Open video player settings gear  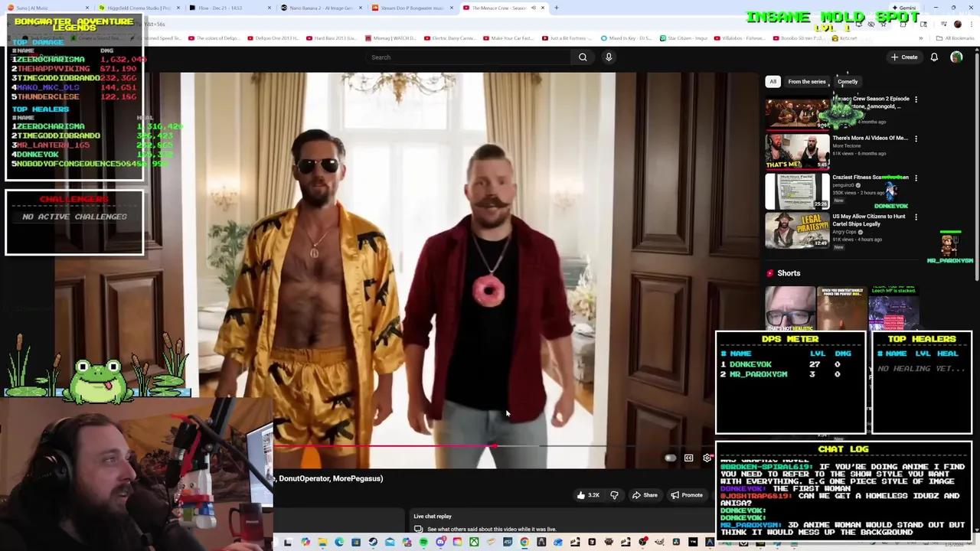tap(707, 458)
